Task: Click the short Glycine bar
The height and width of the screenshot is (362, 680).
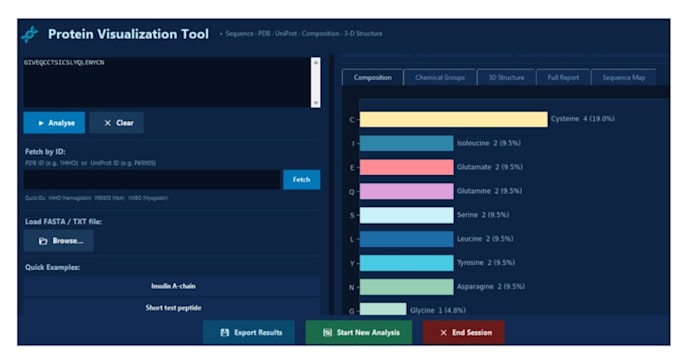Action: tap(383, 309)
